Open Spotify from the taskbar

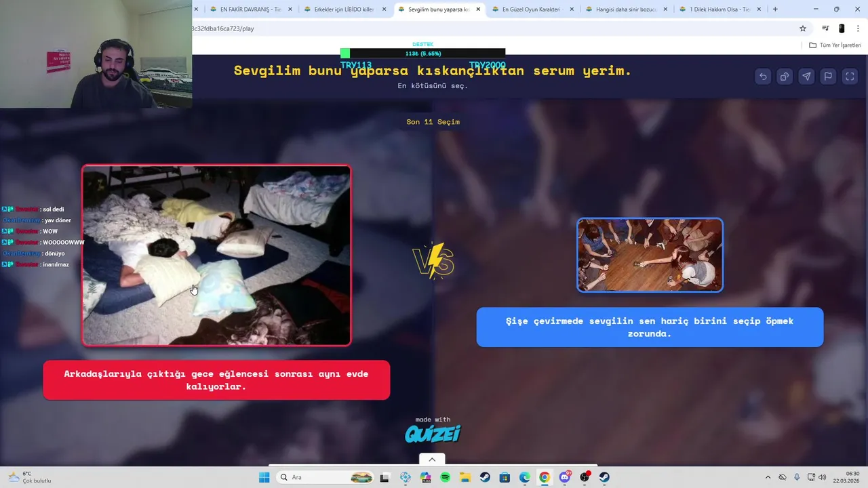point(445,477)
